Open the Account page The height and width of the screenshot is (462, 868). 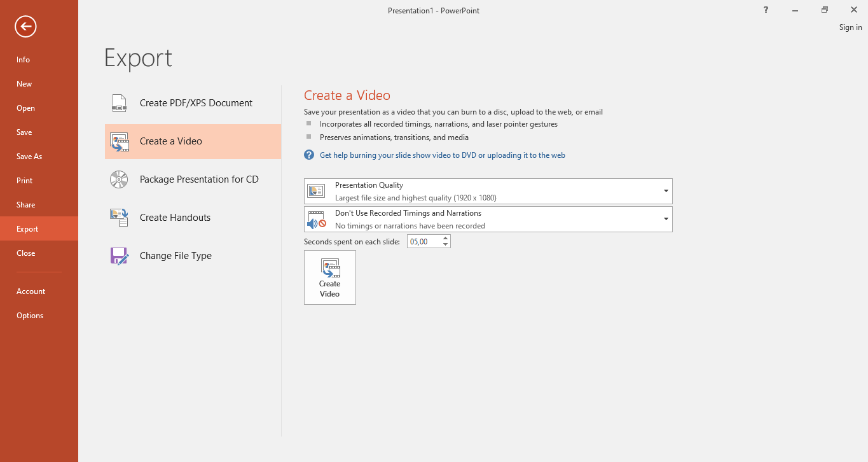click(x=39, y=291)
